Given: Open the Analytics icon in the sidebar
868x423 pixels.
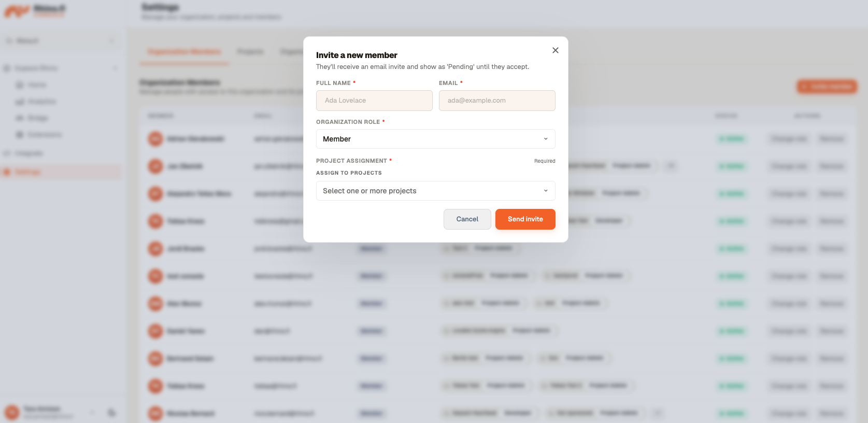Looking at the screenshot, I should pos(20,102).
